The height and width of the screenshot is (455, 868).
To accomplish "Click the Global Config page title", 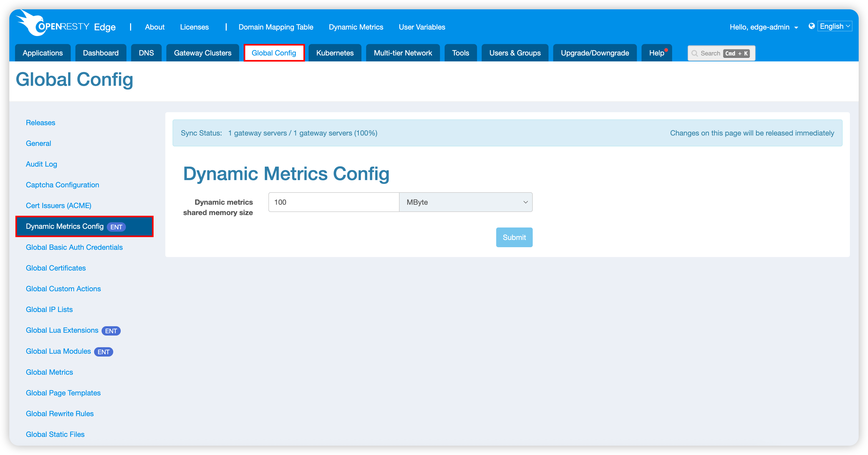I will click(x=74, y=80).
